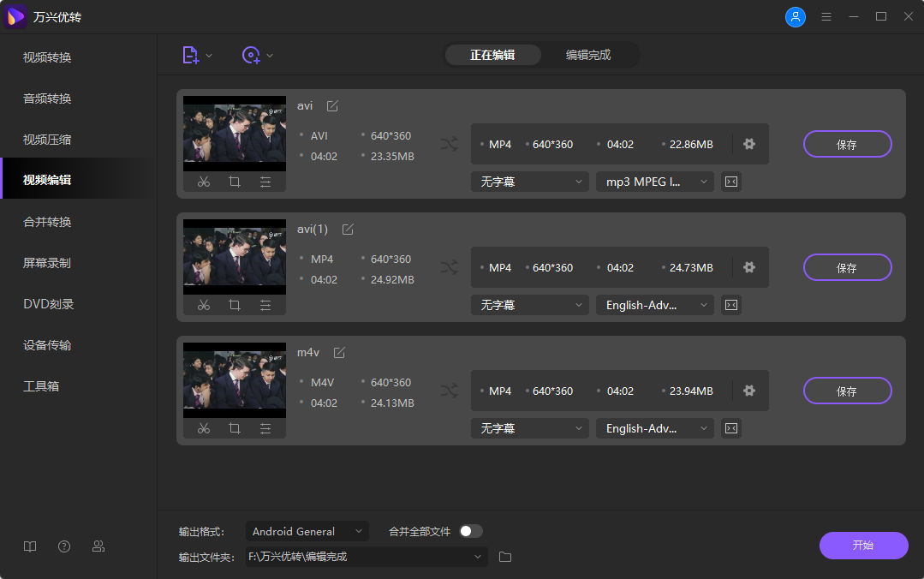Screen dimensions: 924x579
Task: Open the Android General output format dropdown
Action: (307, 531)
